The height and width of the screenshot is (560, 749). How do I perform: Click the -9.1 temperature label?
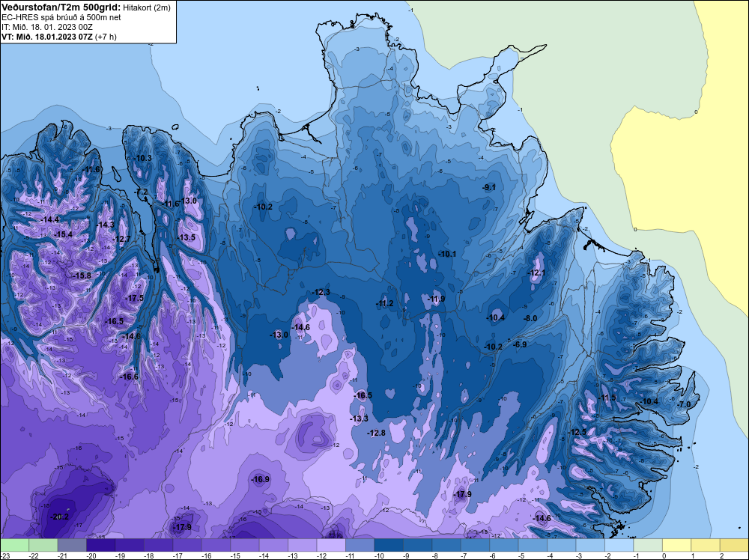[489, 188]
